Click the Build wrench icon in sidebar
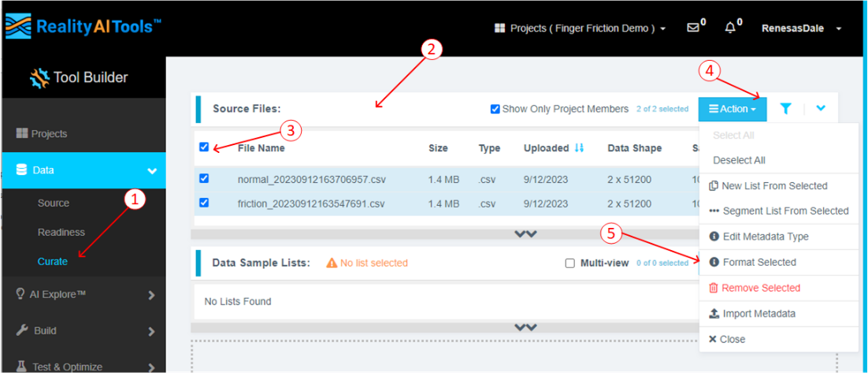Screen dimensions: 868x373 pos(22,330)
